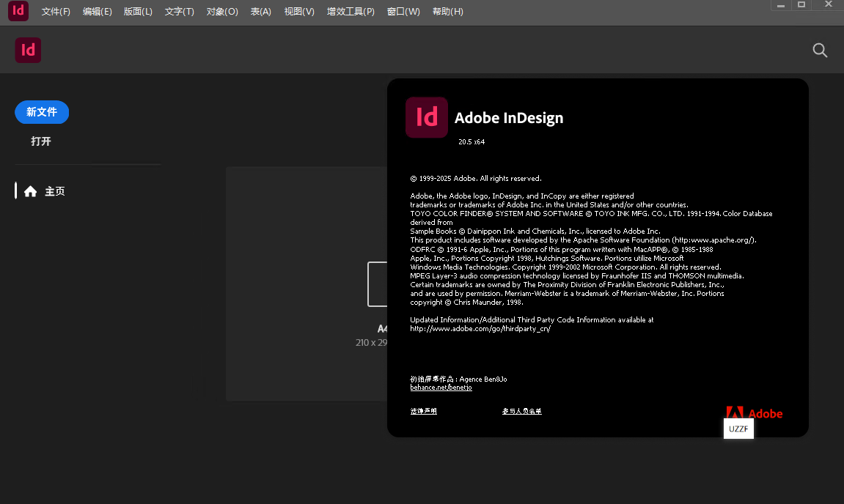Click the 打开 option below 新文件
Image resolution: width=844 pixels, height=504 pixels.
pyautogui.click(x=40, y=141)
